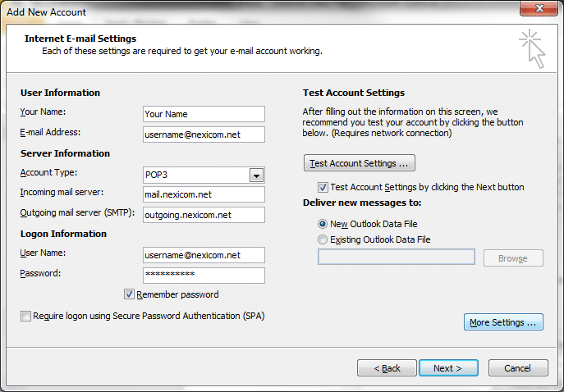The width and height of the screenshot is (564, 392).
Task: Uncheck Test Account Settings by clicking Next
Action: click(x=323, y=187)
